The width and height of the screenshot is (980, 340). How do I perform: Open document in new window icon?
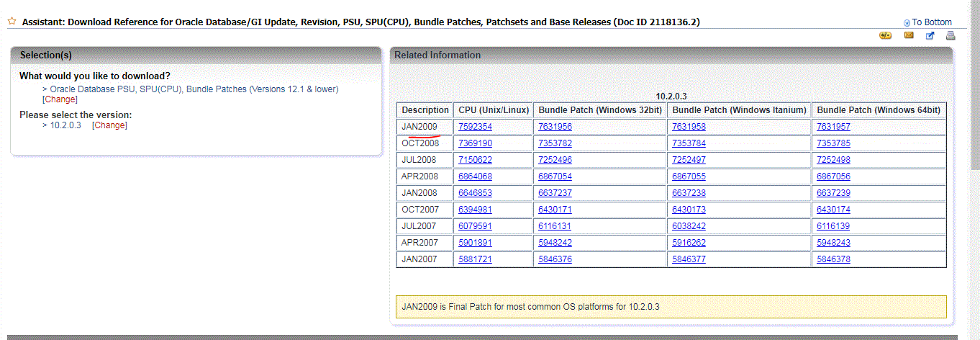(x=930, y=35)
